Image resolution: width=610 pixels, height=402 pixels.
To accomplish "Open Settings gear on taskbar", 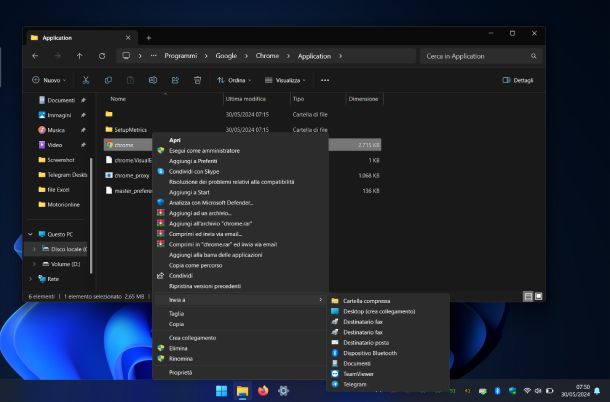I will pos(284,390).
